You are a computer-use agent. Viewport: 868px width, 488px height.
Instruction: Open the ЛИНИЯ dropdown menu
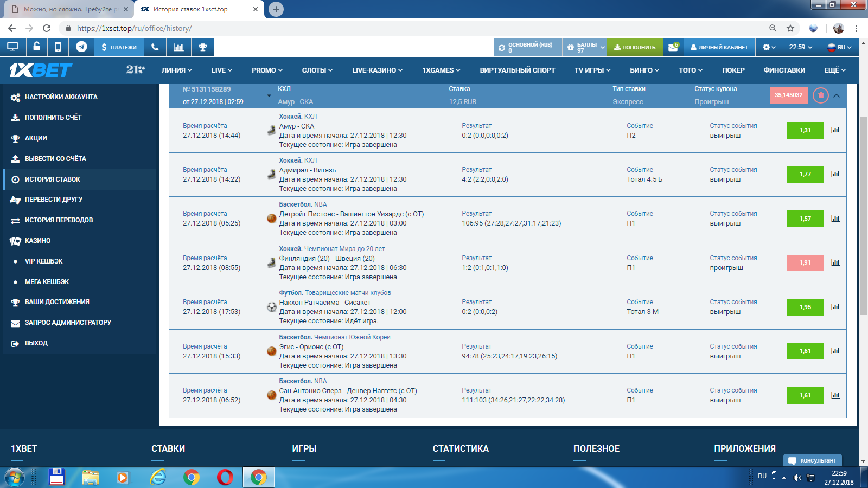pyautogui.click(x=177, y=70)
